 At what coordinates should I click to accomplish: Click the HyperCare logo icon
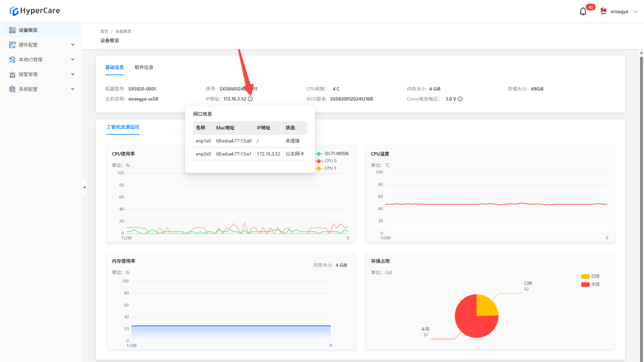coord(14,11)
